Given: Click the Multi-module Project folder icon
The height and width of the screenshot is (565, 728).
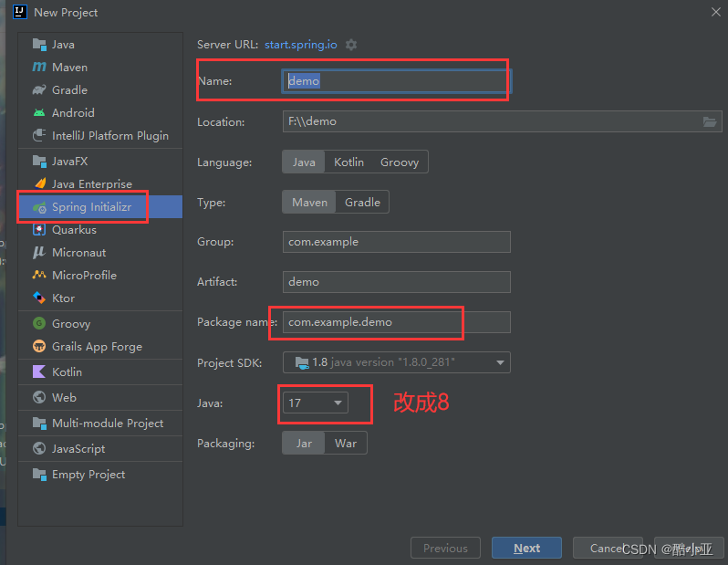Looking at the screenshot, I should click(x=39, y=424).
